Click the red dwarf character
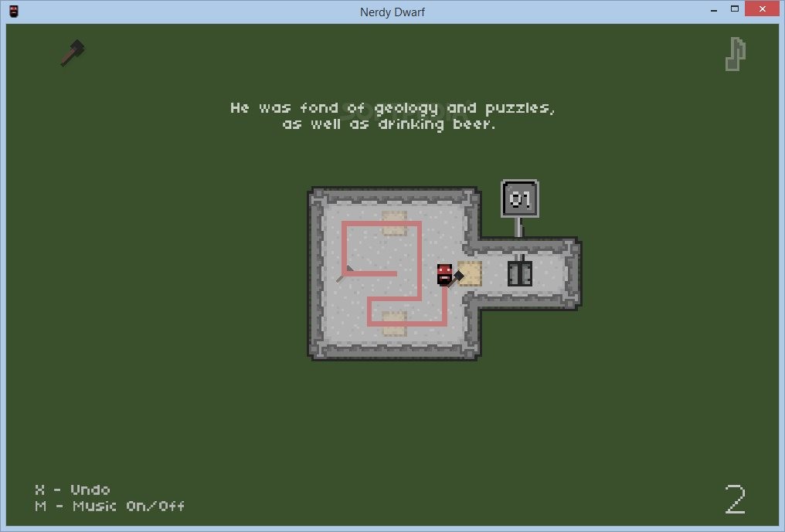This screenshot has height=532, width=785. tap(444, 275)
